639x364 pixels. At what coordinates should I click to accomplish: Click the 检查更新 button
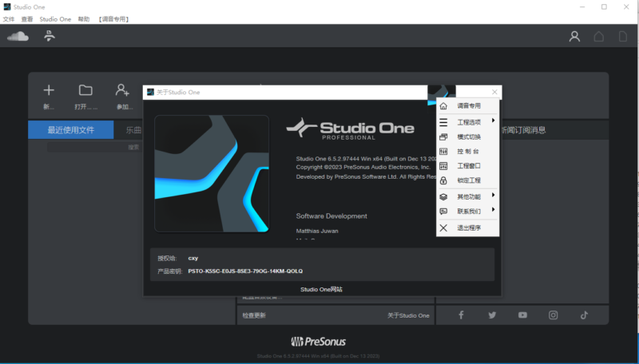[x=254, y=315]
